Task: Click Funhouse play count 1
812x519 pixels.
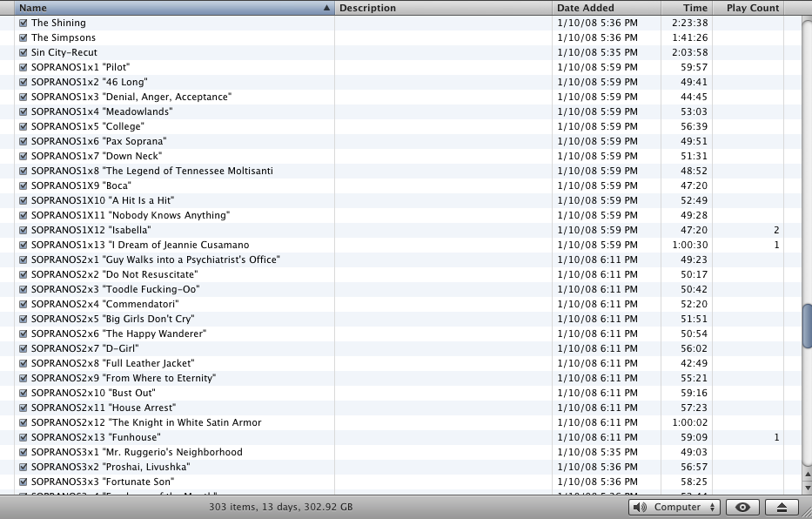Action: [776, 437]
